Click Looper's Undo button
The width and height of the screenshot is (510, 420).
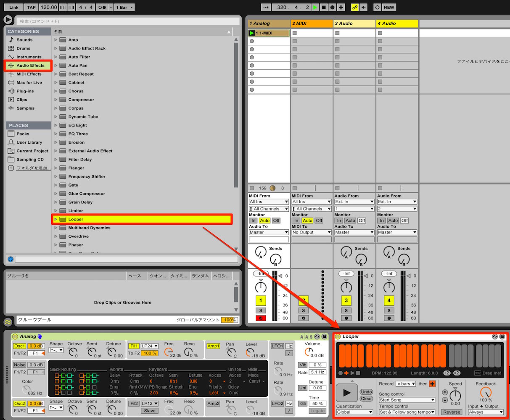coord(366,392)
